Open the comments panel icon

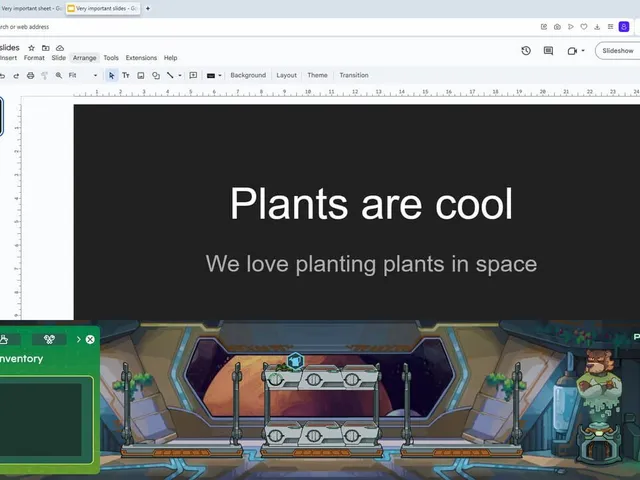coord(548,51)
